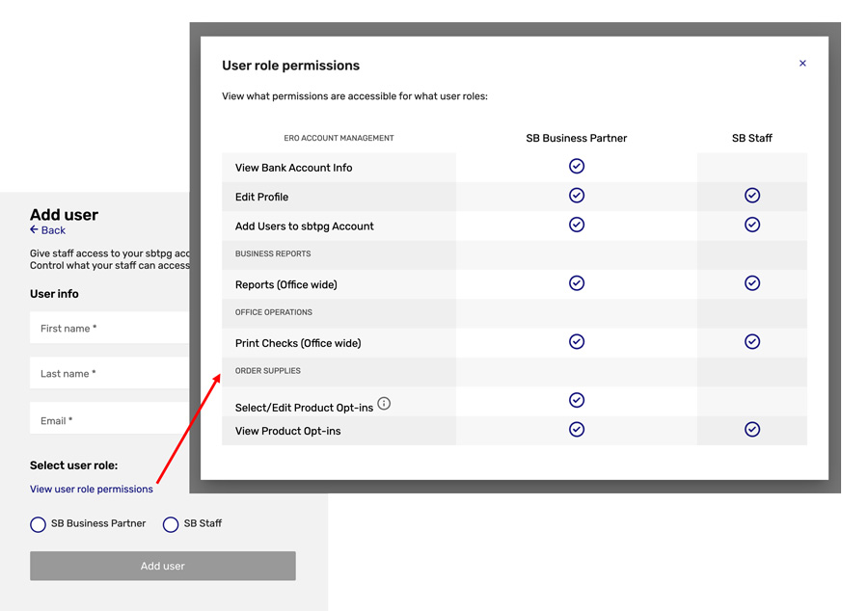This screenshot has width=868, height=611.
Task: Click Business Partner checkmark for Select/Edit Product Opt-ins
Action: point(577,400)
